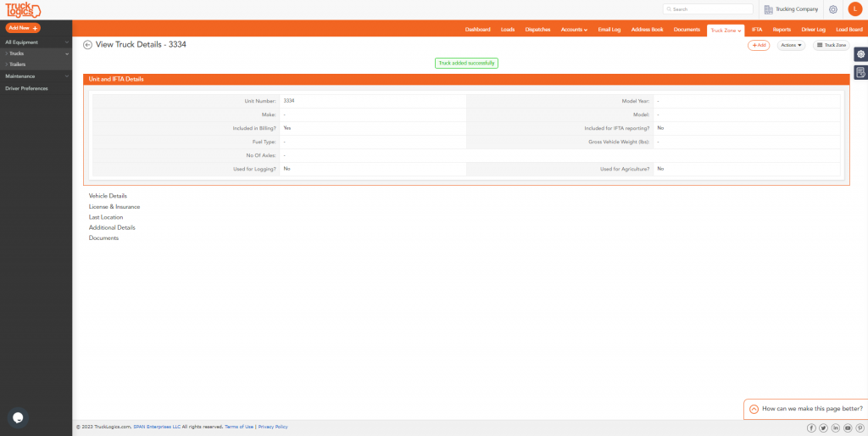
Task: Open the Facebook social icon in the footer
Action: (811, 428)
